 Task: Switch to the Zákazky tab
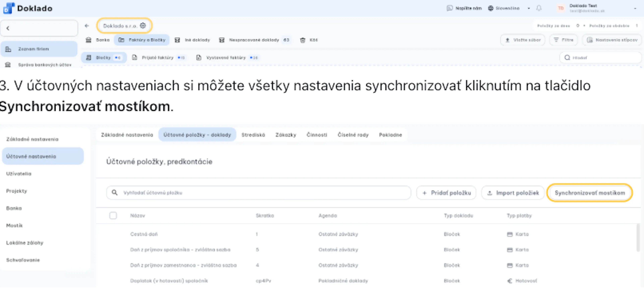286,135
